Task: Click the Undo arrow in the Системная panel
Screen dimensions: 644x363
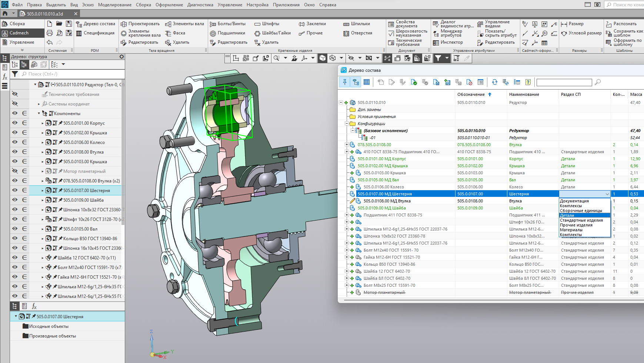Action: [x=50, y=42]
